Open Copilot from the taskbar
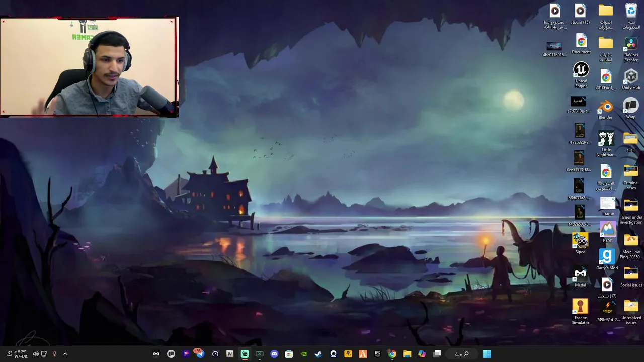 [x=422, y=354]
